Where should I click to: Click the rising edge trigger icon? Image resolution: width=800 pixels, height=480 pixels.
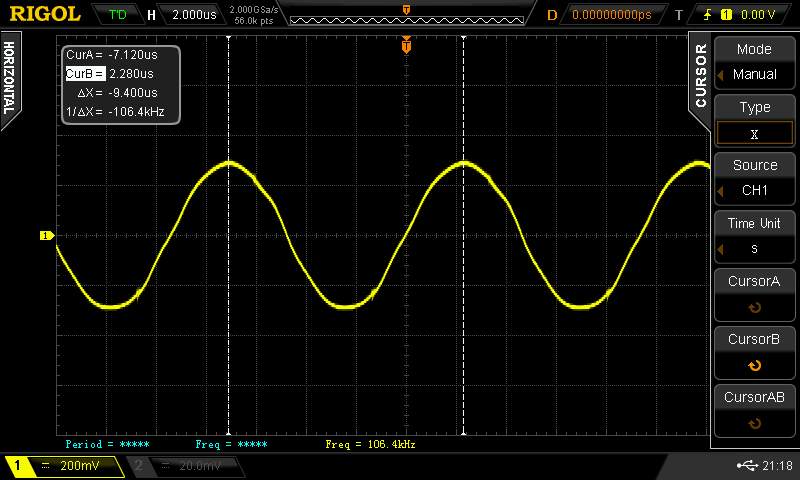click(x=709, y=14)
